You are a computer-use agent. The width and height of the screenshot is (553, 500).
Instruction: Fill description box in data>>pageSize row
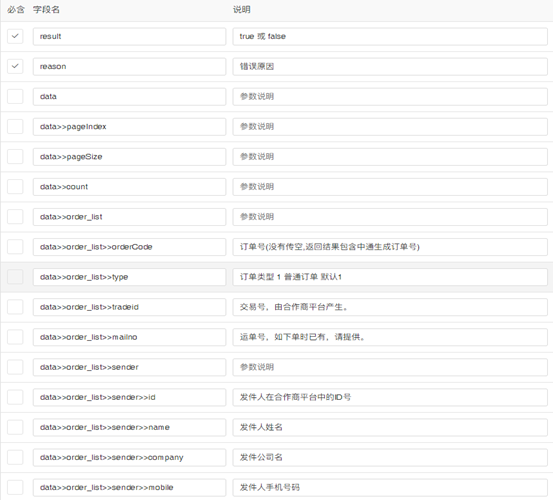click(390, 157)
